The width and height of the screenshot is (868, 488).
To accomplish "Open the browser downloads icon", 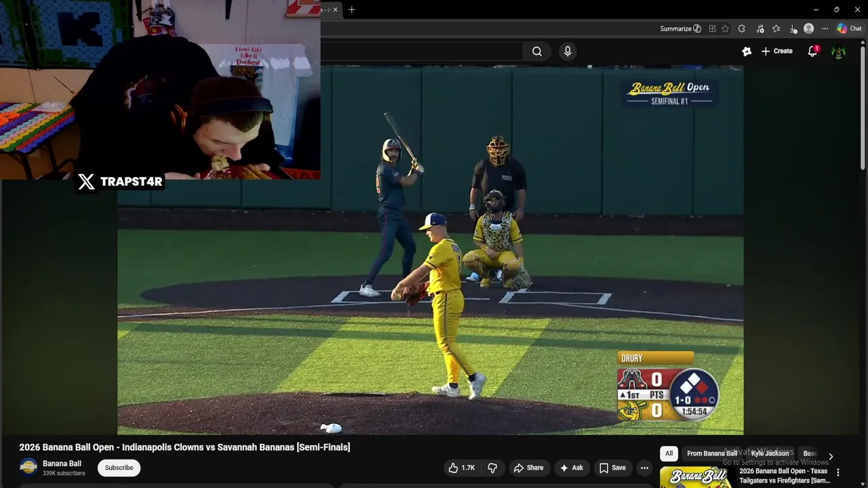I will pyautogui.click(x=793, y=28).
